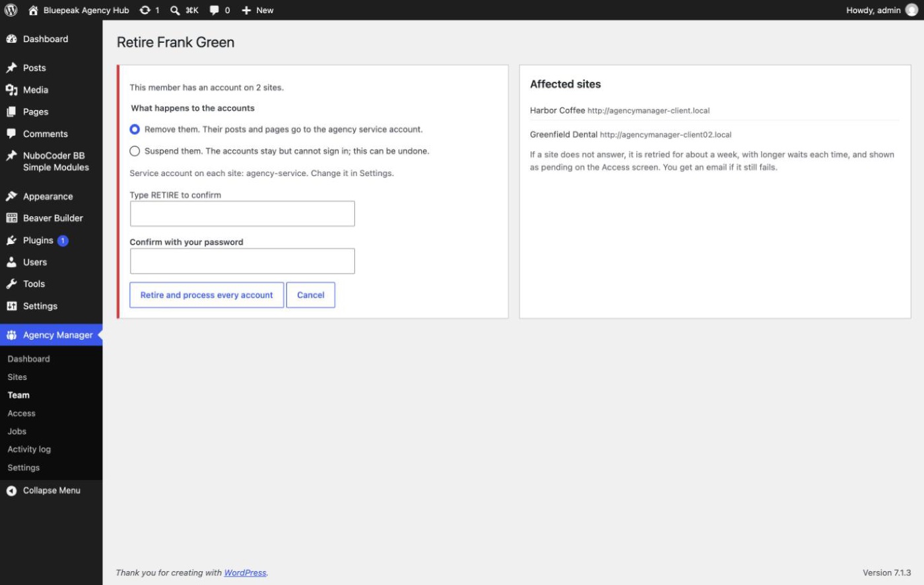The width and height of the screenshot is (924, 585).
Task: Click the Dashboard gauge icon
Action: click(11, 39)
